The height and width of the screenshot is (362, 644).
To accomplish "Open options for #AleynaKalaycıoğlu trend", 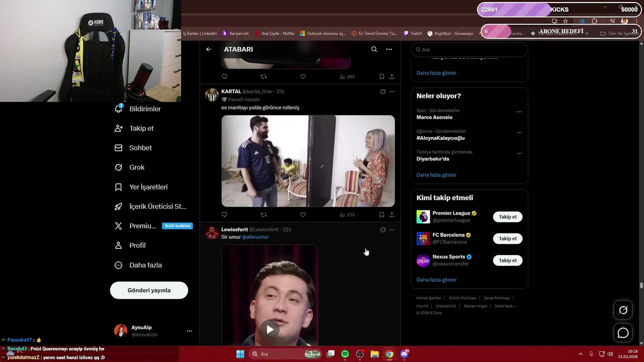I will pos(519,133).
